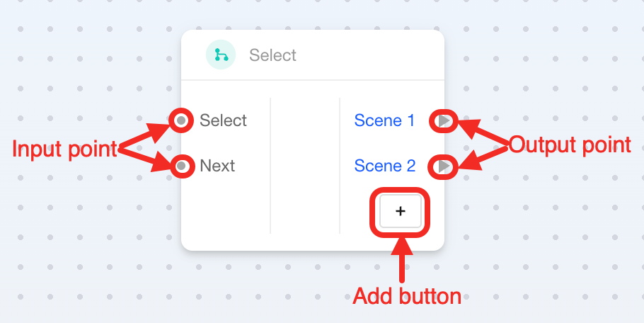
Task: Click the red "Input point" annotation text
Action: pyautogui.click(x=64, y=149)
